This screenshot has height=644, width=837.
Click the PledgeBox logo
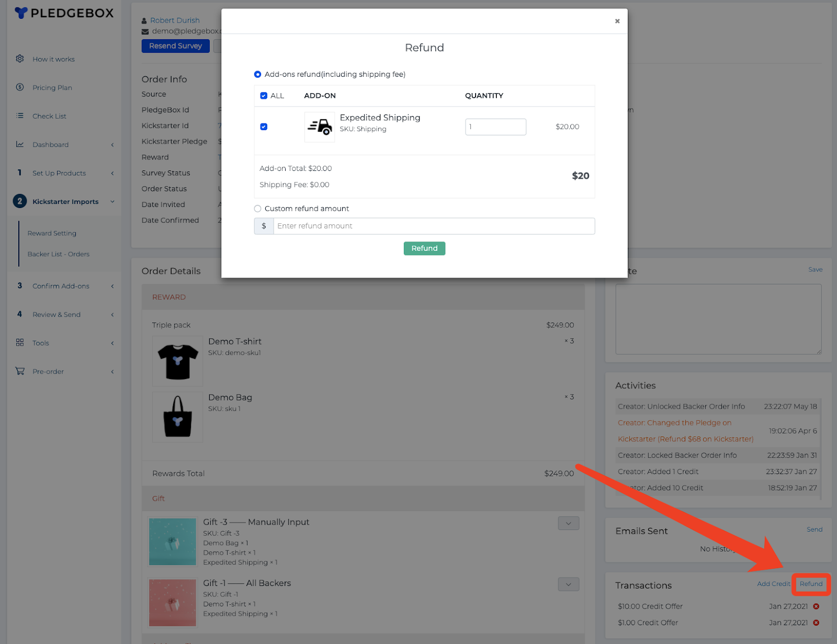(64, 13)
